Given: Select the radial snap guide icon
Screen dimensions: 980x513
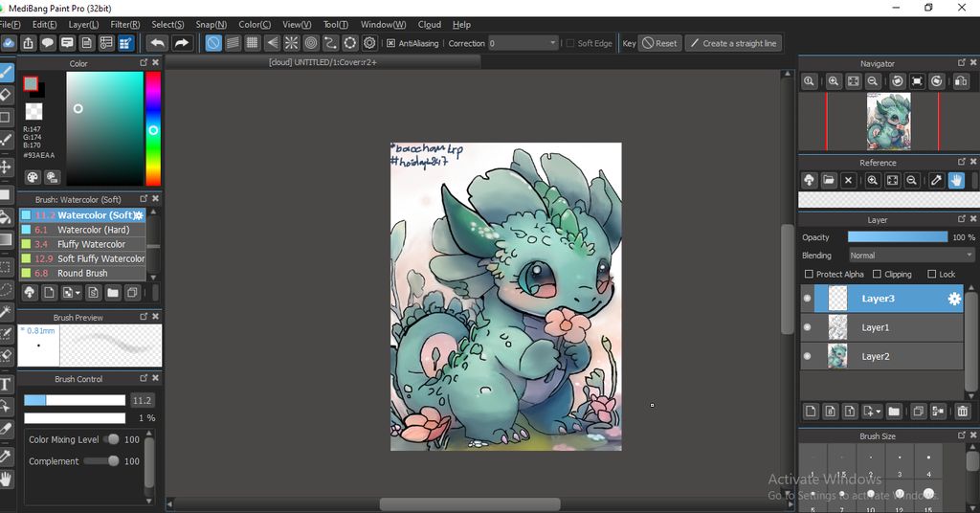Looking at the screenshot, I should 291,43.
